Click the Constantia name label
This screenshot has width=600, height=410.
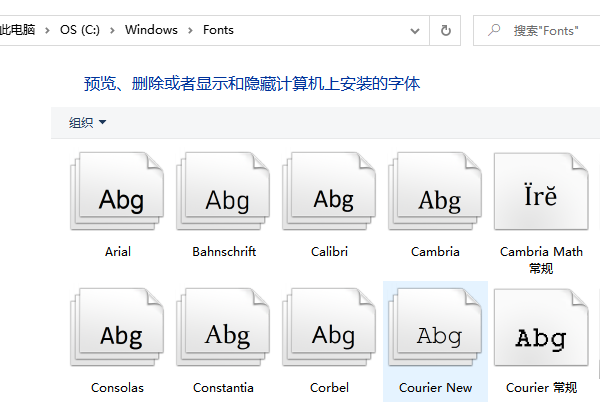[x=223, y=388]
